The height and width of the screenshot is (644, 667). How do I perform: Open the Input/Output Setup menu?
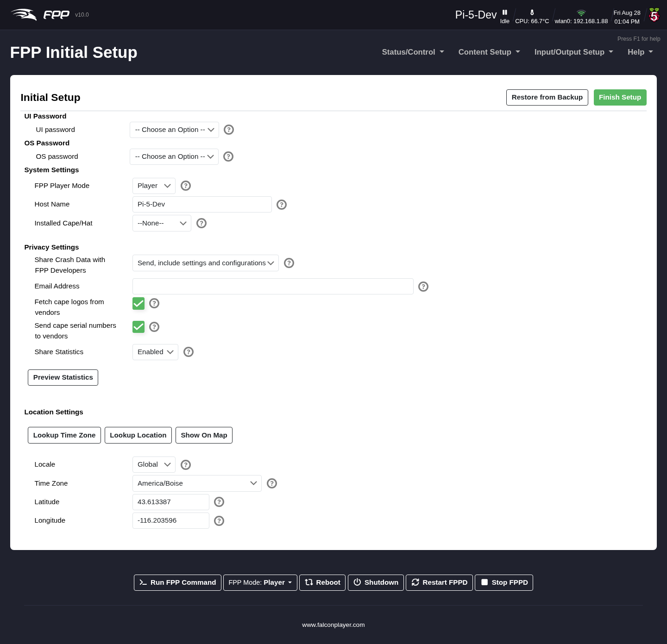coord(573,52)
